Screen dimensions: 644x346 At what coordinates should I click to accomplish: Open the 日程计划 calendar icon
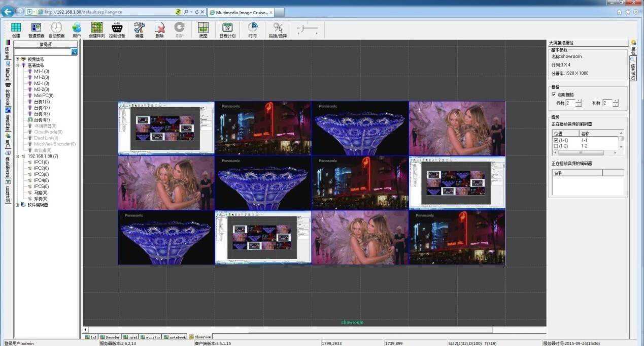click(227, 28)
